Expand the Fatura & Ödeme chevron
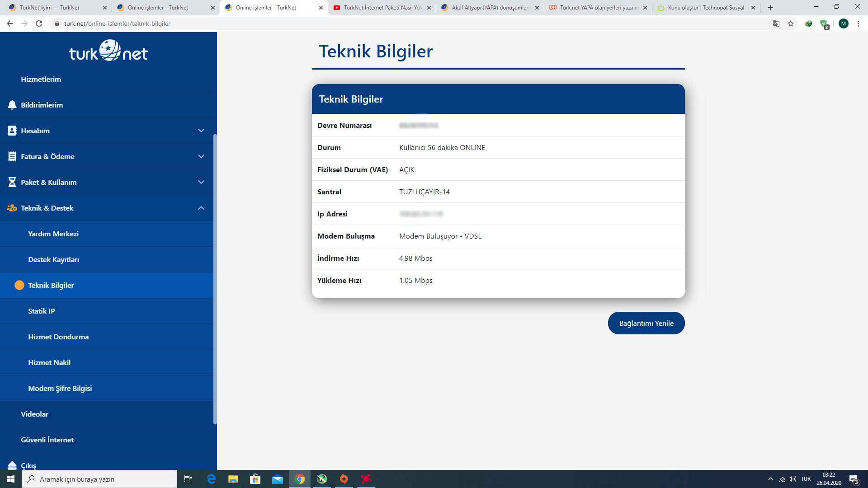 point(201,156)
